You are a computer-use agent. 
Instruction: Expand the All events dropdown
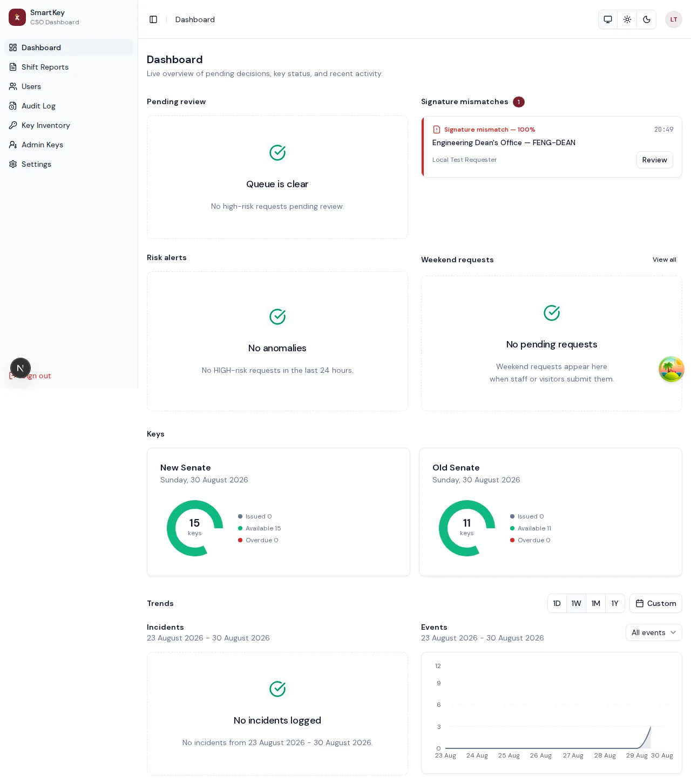tap(654, 632)
